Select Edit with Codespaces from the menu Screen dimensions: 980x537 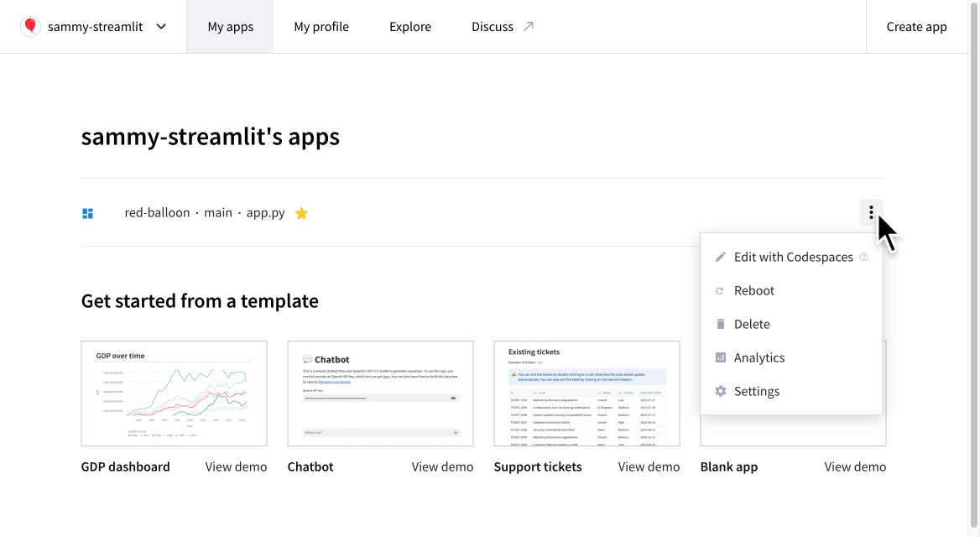click(x=793, y=257)
